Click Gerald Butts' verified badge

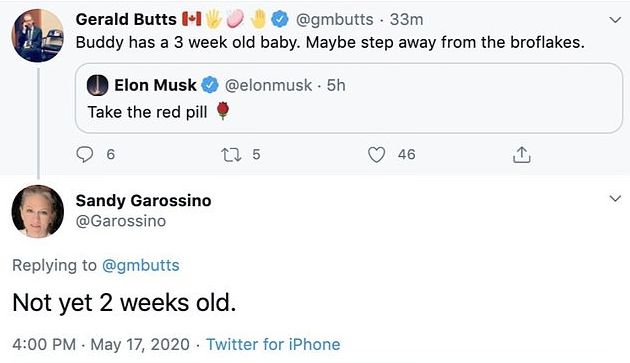tap(280, 19)
